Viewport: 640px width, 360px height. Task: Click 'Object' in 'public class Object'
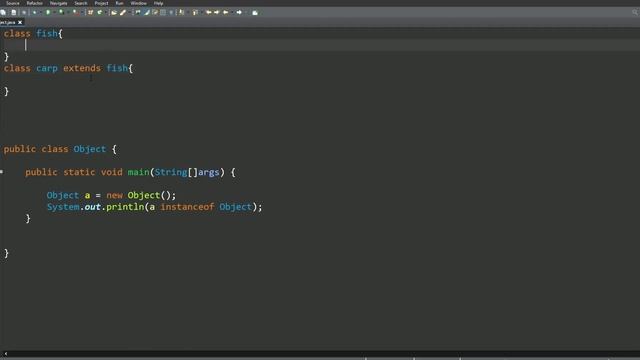(90, 149)
